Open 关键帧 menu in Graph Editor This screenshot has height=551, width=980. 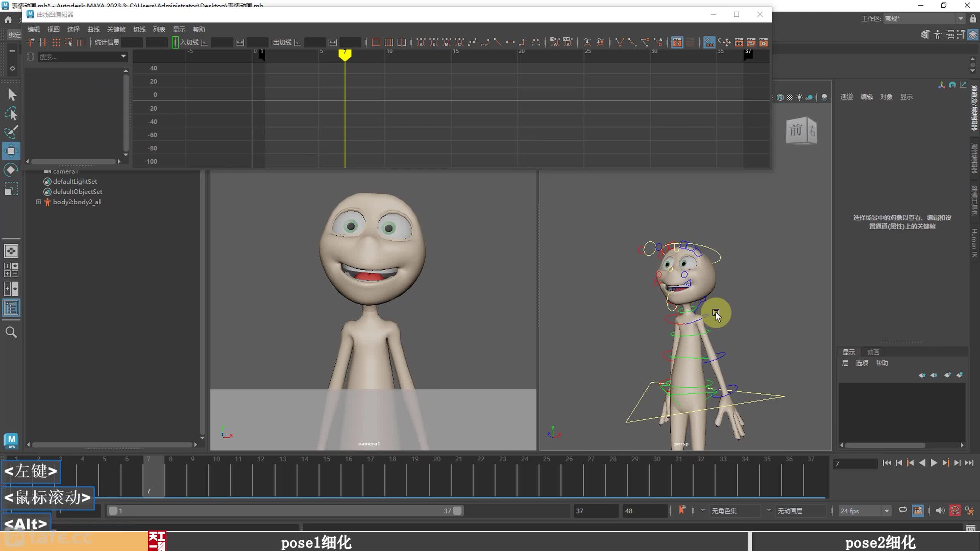(x=116, y=29)
